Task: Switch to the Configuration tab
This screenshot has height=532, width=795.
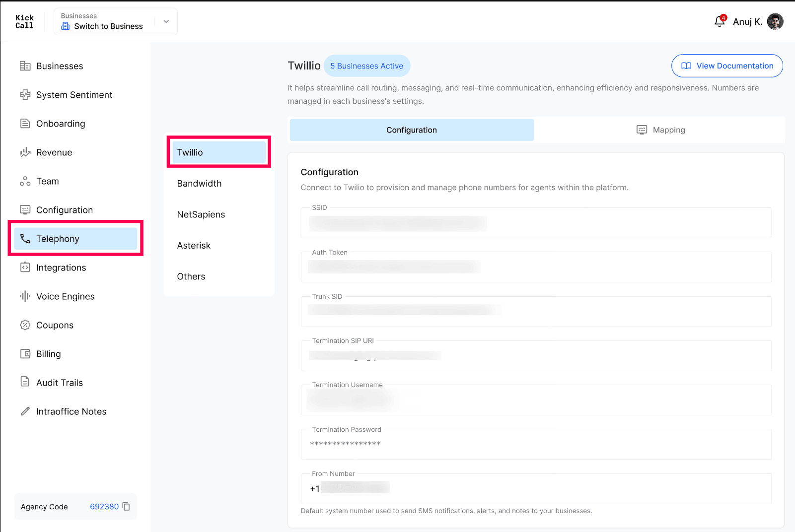Action: coord(412,130)
